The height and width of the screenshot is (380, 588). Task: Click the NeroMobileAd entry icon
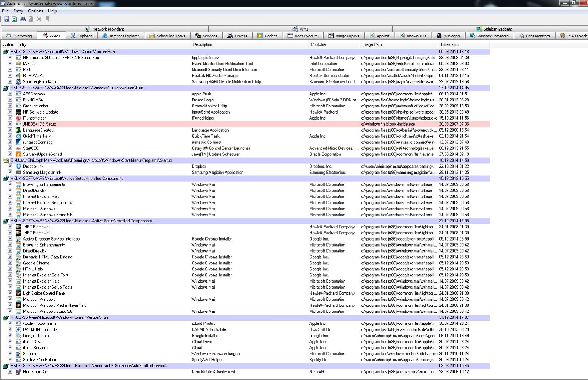pyautogui.click(x=19, y=372)
